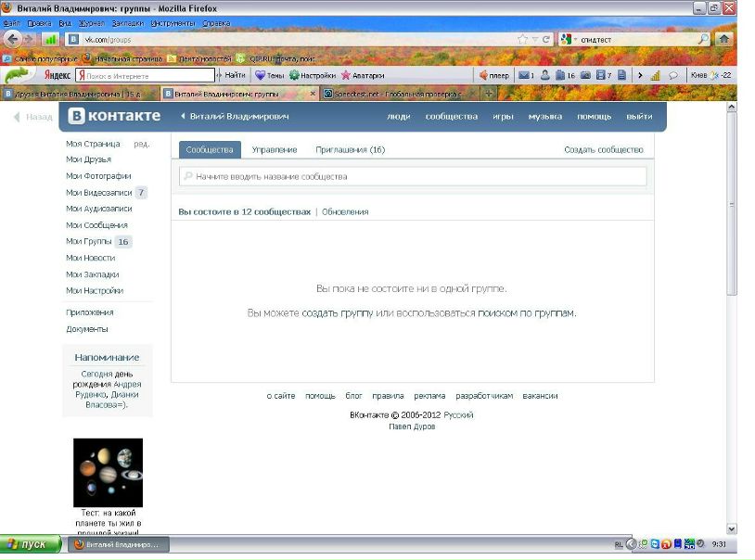Screen dimensions: 755x560
Task: Click the Home icon in Firefox toolbar
Action: 724,39
